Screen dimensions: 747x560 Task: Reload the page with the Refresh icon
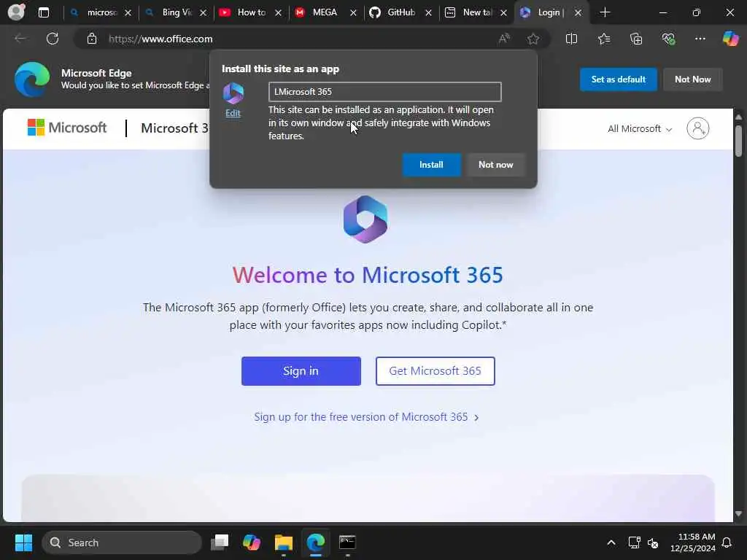tap(53, 39)
